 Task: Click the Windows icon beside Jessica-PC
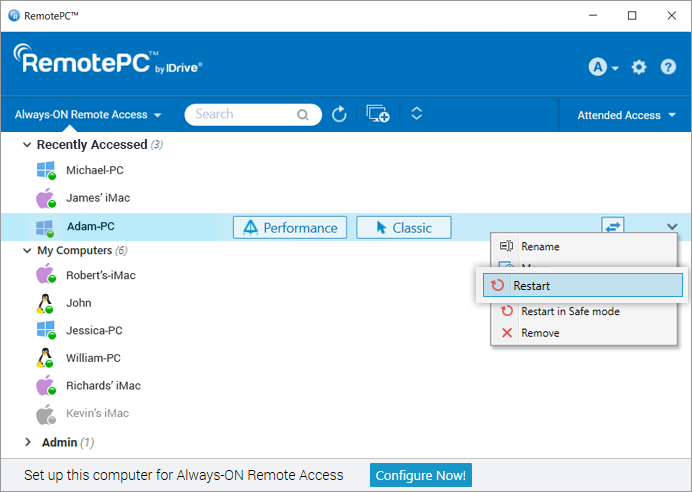tap(46, 331)
